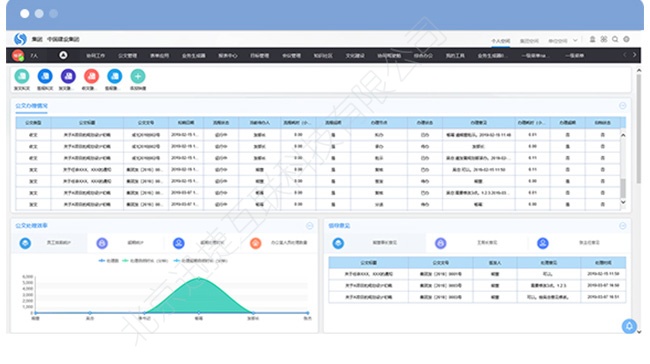Screen dimensions: 650x364
Task: Click the 公文类型 column header
Action: pos(33,123)
